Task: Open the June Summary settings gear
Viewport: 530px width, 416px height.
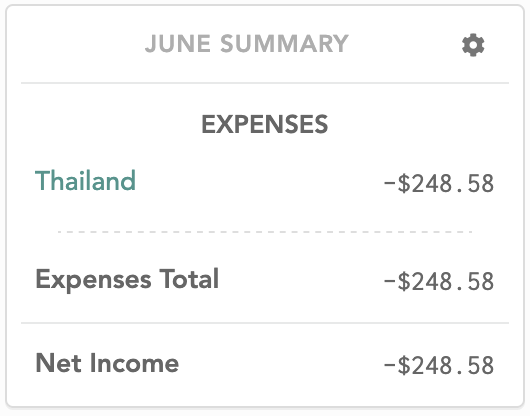Action: coord(473,45)
